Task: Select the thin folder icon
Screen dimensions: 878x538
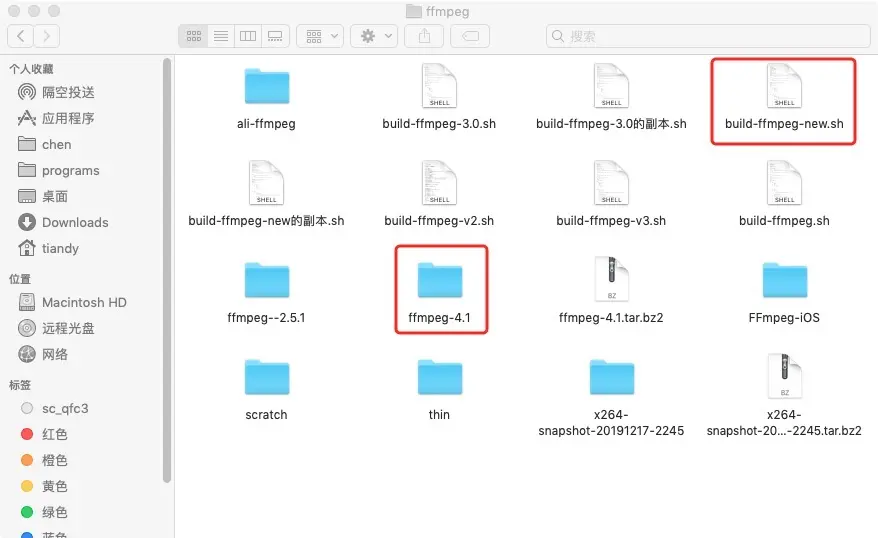Action: (440, 377)
